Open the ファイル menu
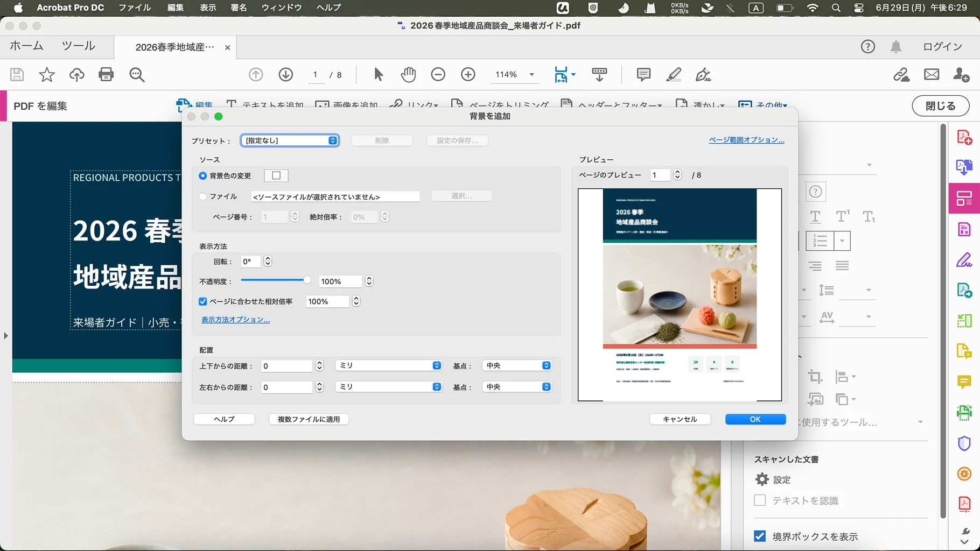 [135, 8]
